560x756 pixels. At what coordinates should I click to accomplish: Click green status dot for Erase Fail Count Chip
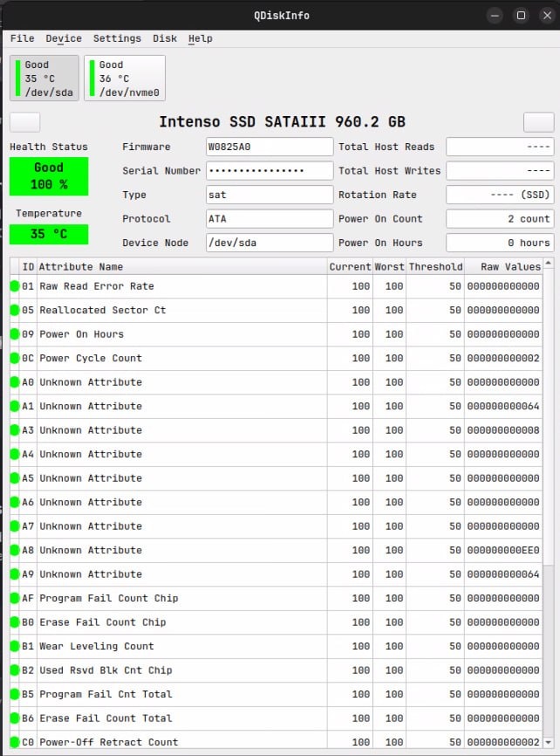(x=15, y=622)
